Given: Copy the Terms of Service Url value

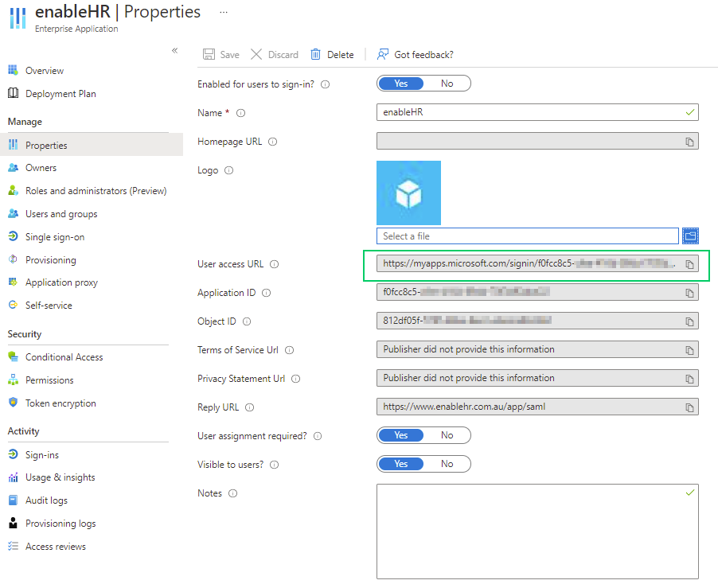Looking at the screenshot, I should [x=689, y=351].
